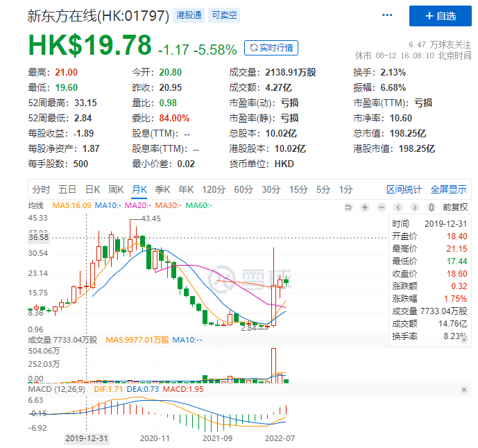
Task: Switch to the 分时 intraday tab
Action: (41, 189)
